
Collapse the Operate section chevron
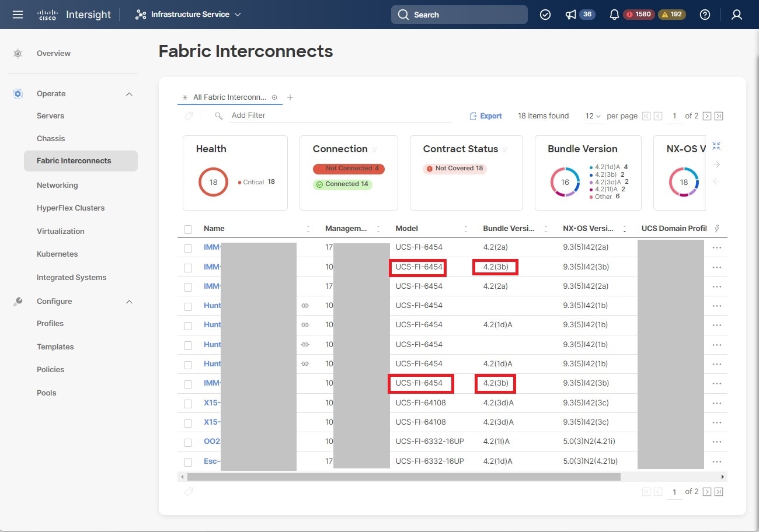(129, 94)
